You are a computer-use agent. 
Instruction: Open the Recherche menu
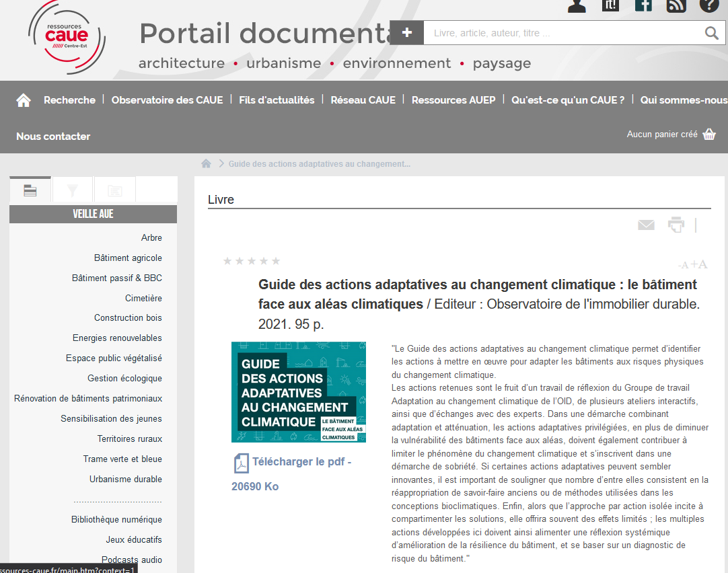tap(70, 100)
